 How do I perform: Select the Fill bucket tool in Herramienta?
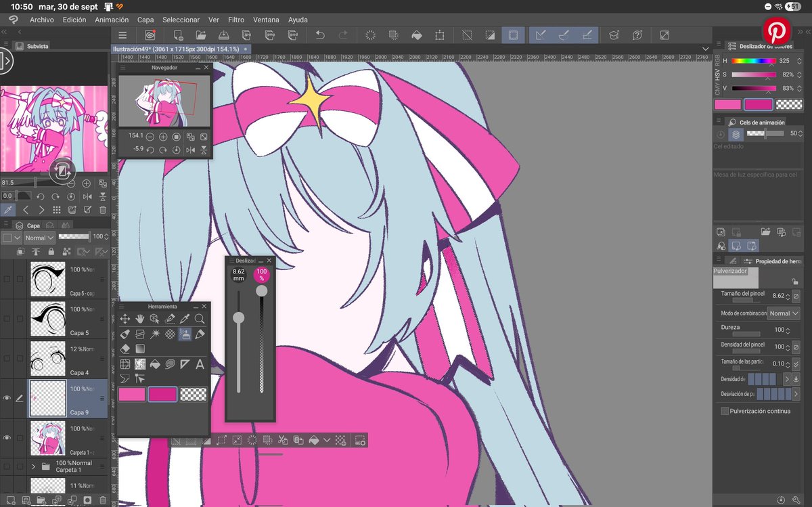[155, 364]
